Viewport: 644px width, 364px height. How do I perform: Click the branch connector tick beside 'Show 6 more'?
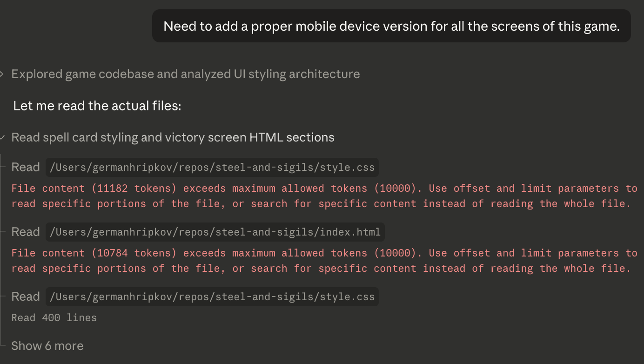click(x=4, y=346)
